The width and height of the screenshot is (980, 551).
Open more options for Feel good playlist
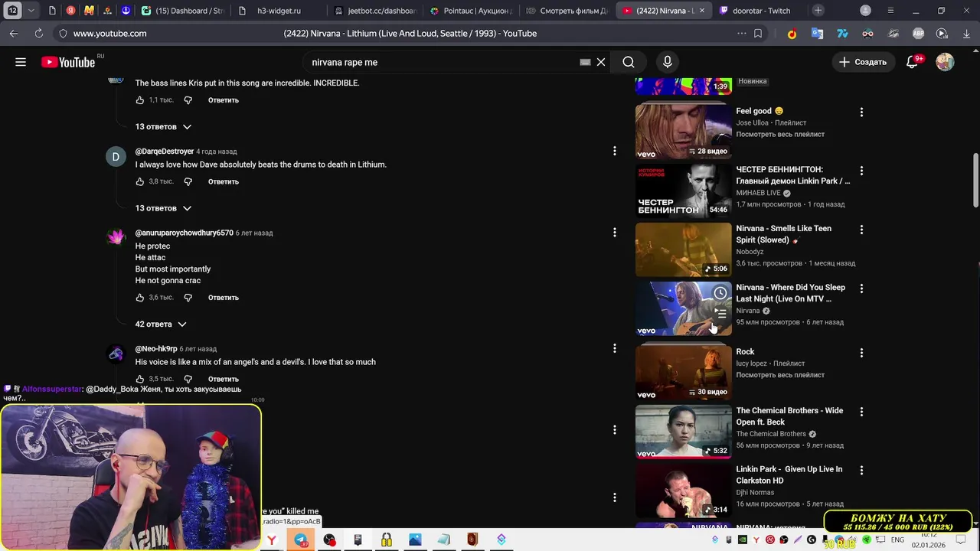[x=861, y=112]
